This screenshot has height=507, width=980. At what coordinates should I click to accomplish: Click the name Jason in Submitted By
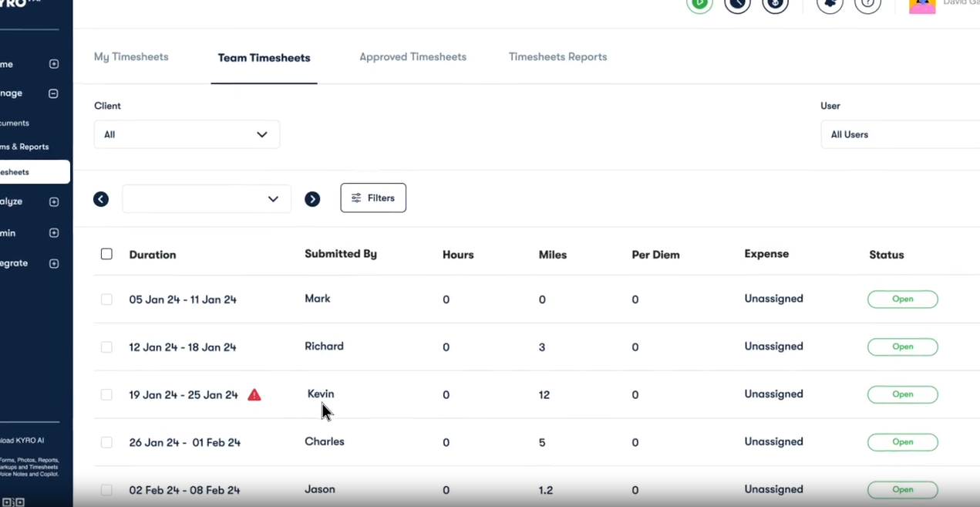pyautogui.click(x=320, y=489)
